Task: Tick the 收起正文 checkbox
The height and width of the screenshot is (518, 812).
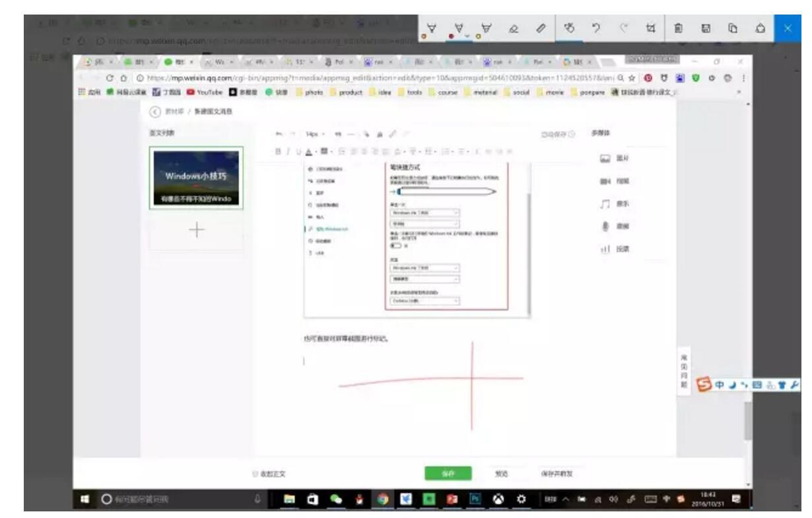Action: pyautogui.click(x=254, y=474)
